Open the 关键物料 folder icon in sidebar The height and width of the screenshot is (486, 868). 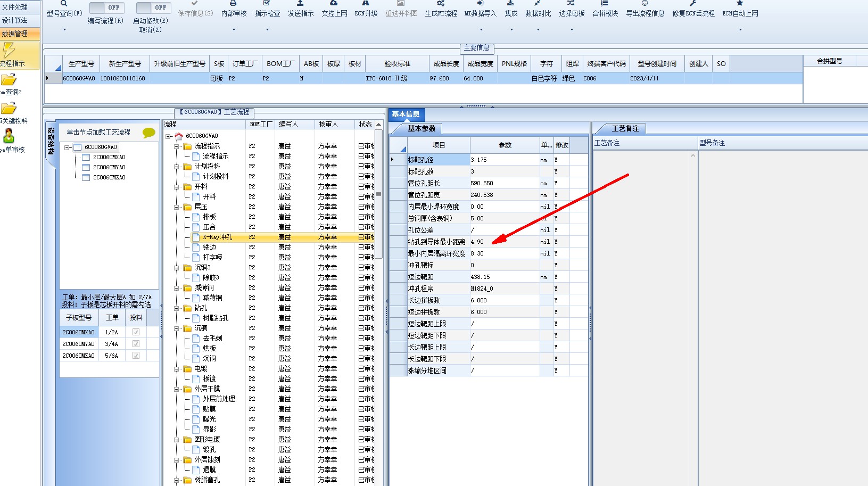coord(9,109)
